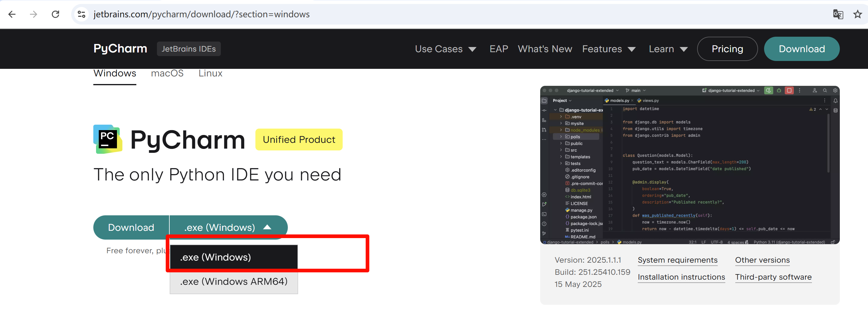Click the 'Build: 251.25410.159' text
Image resolution: width=868 pixels, height=323 pixels.
(592, 272)
